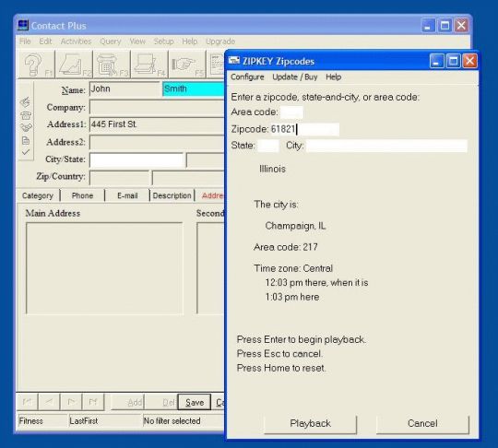Minimize the ZIPKEY Zipcodes window

(x=437, y=61)
